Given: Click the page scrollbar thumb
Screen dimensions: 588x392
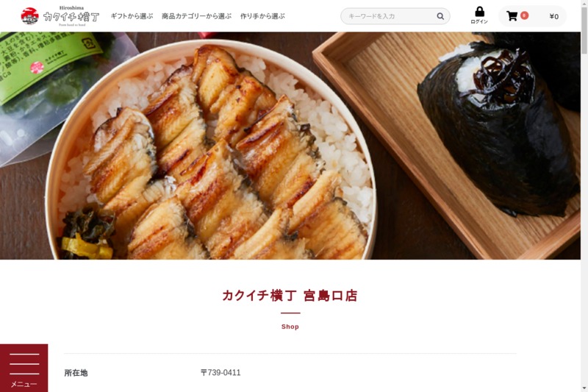Looking at the screenshot, I should click(x=584, y=30).
